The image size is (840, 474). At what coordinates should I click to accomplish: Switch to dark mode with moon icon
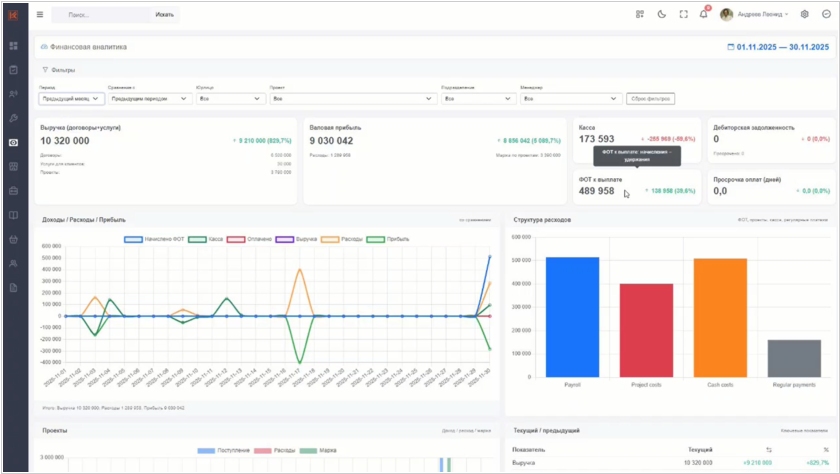tap(661, 15)
